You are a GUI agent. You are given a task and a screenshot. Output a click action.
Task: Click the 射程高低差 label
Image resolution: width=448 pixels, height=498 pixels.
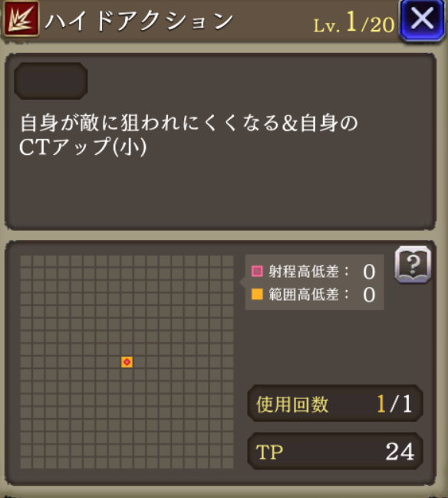(304, 272)
